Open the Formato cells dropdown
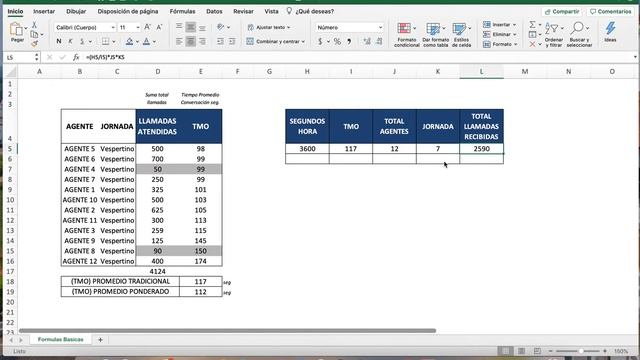Screen dimensions: 640x360 point(500,44)
